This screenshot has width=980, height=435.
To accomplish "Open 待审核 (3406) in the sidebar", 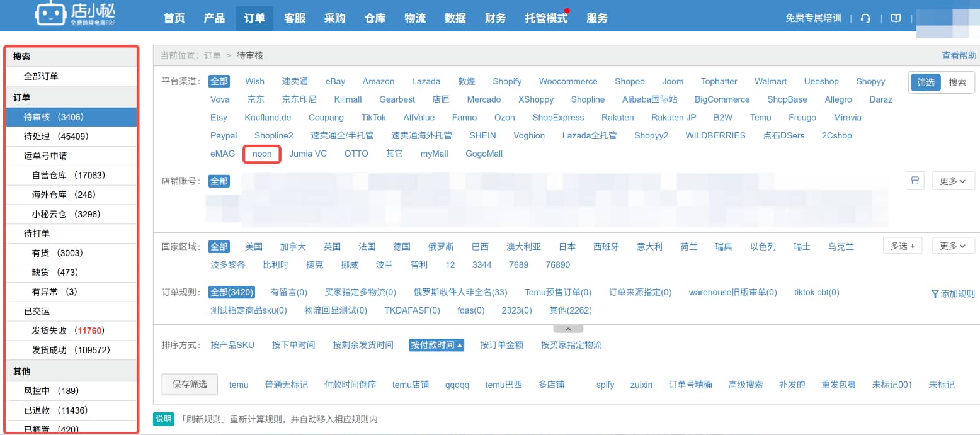I will click(x=71, y=117).
